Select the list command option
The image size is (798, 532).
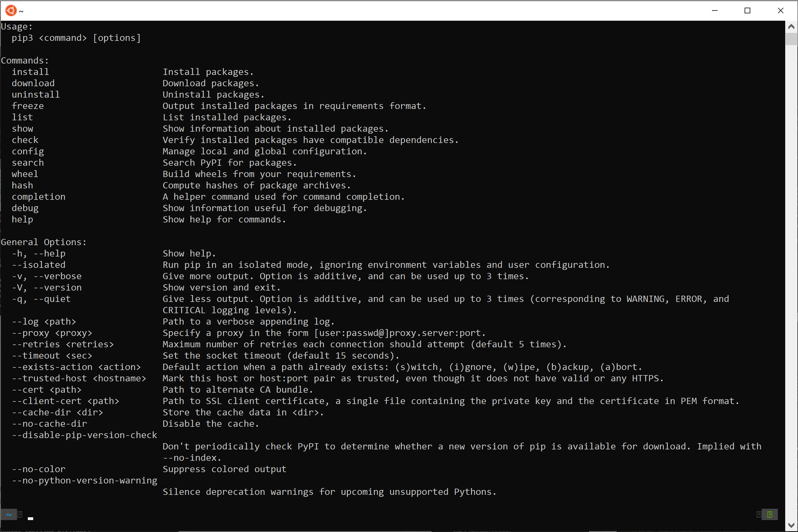(22, 117)
